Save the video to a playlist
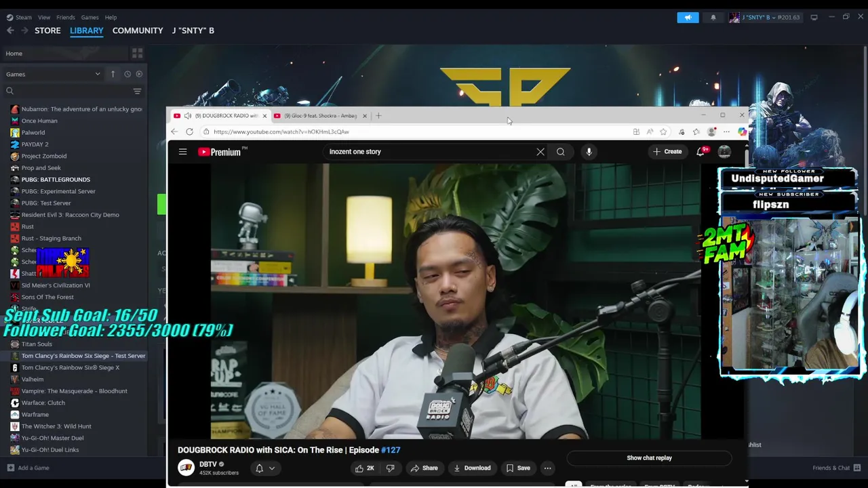Image resolution: width=868 pixels, height=488 pixels. (517, 468)
